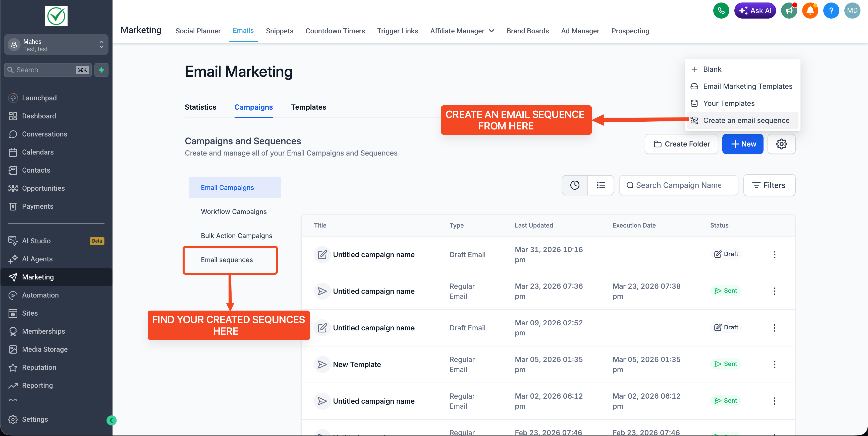The image size is (868, 436).
Task: Collapse the sidebar with green arrow
Action: [x=112, y=420]
